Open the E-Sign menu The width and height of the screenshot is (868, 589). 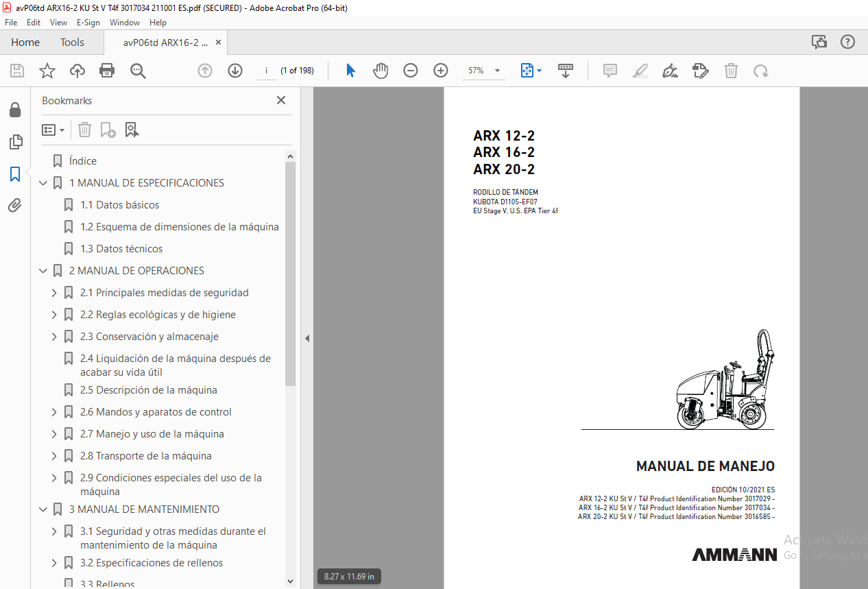coord(88,23)
